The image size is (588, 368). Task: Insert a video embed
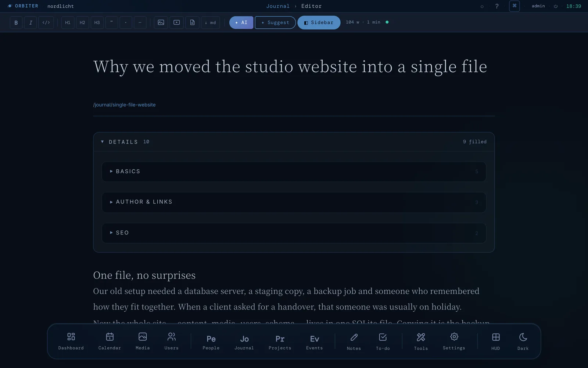tap(176, 22)
